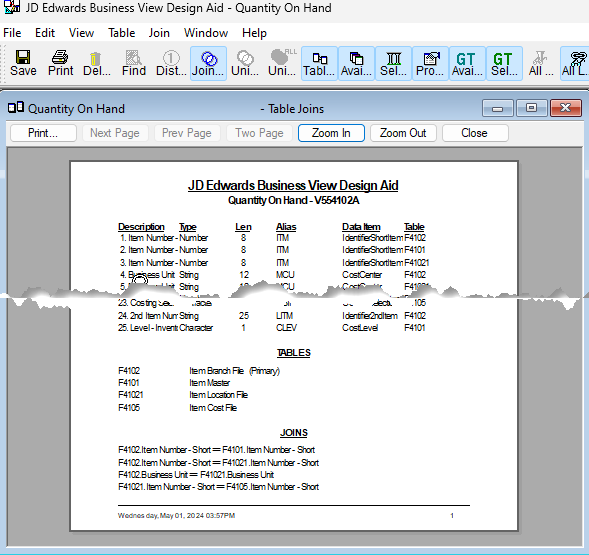Click 'Item Cost File' table entry
Screen dimensions: 589x555
point(213,408)
